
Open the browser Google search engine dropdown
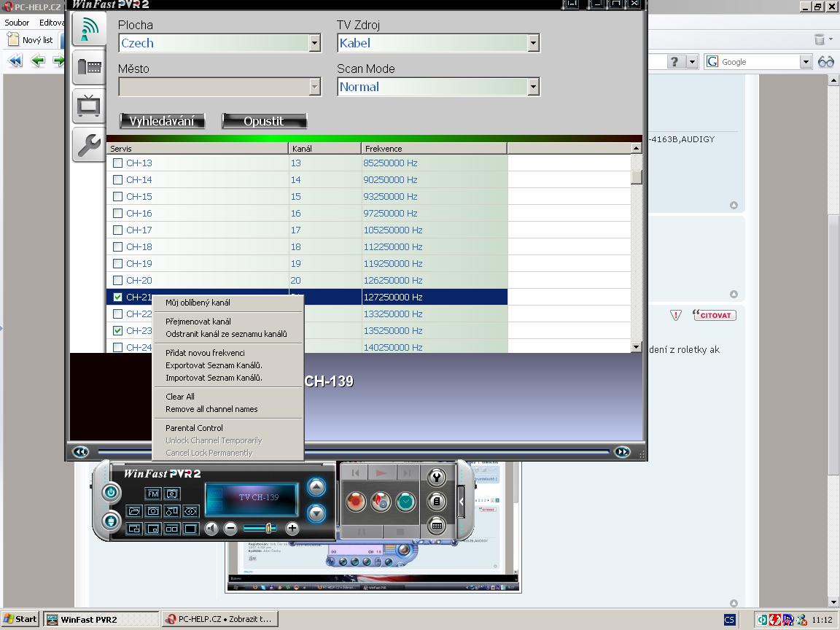click(806, 62)
